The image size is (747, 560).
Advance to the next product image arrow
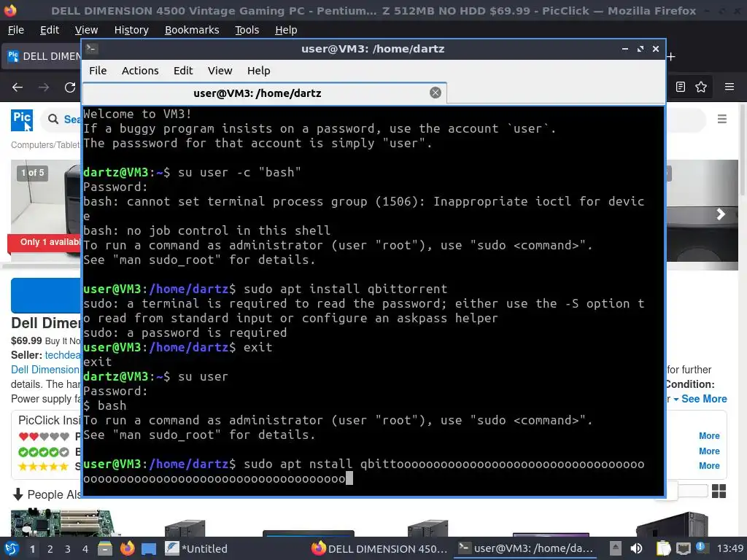click(721, 214)
